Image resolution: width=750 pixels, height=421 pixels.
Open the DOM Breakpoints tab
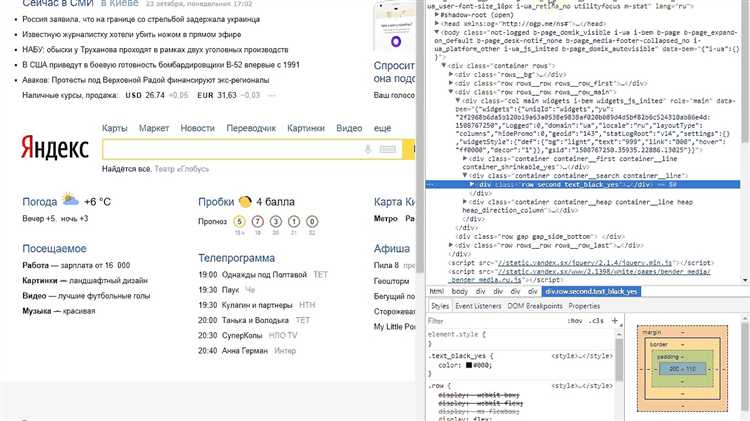(535, 306)
